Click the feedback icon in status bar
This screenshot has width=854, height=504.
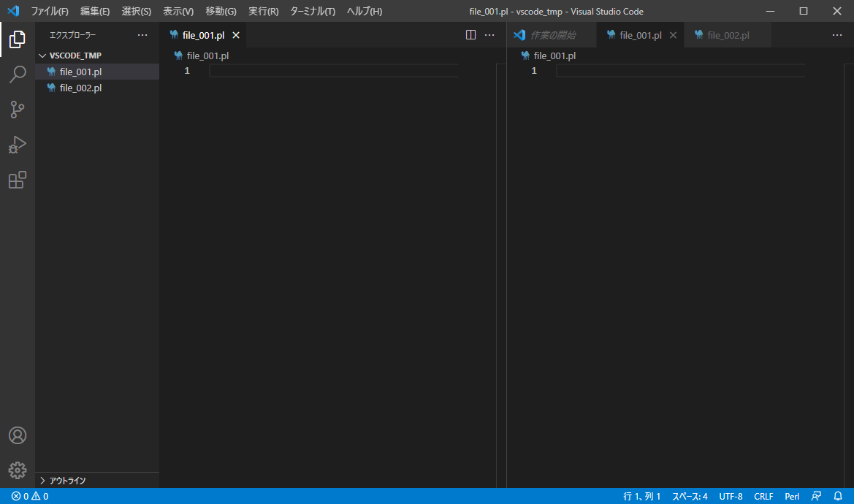[x=816, y=496]
